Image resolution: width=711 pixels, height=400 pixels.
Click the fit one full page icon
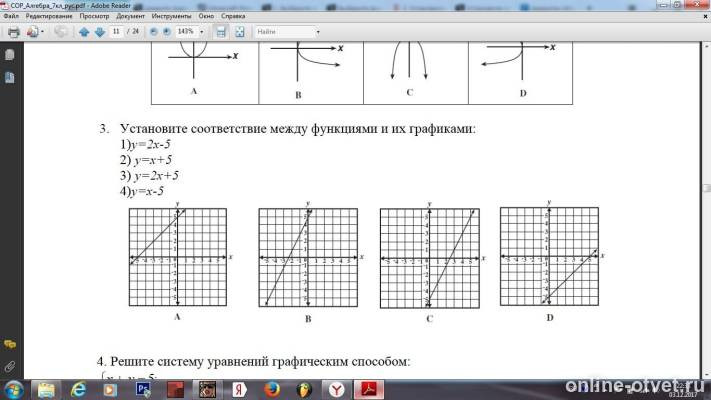[x=239, y=32]
